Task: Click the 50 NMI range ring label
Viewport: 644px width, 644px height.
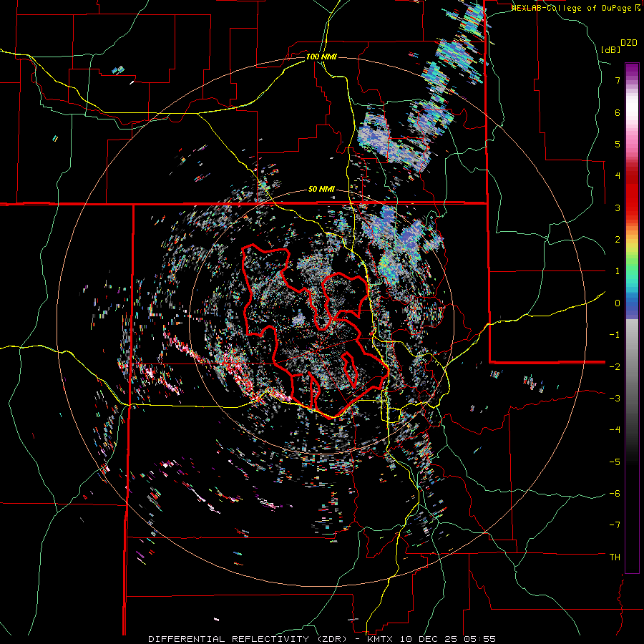Action: (321, 189)
